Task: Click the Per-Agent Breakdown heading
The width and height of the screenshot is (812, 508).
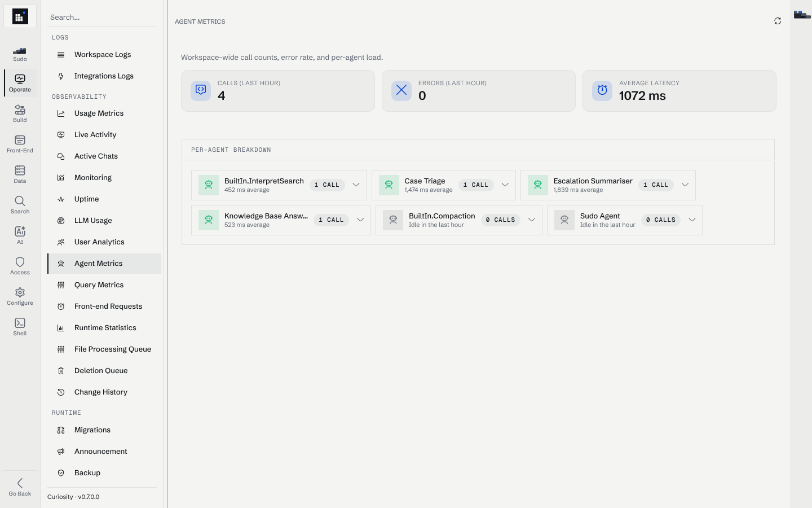Action: (x=231, y=150)
